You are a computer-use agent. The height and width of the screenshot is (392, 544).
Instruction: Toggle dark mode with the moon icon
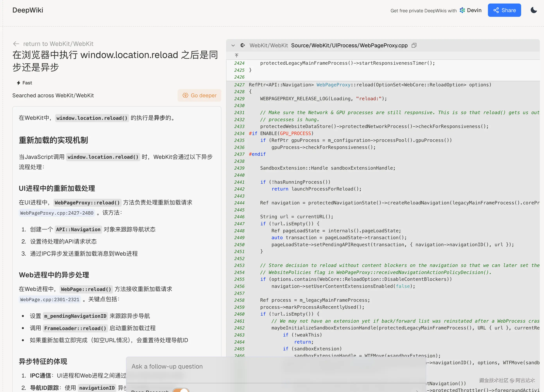coord(533,10)
